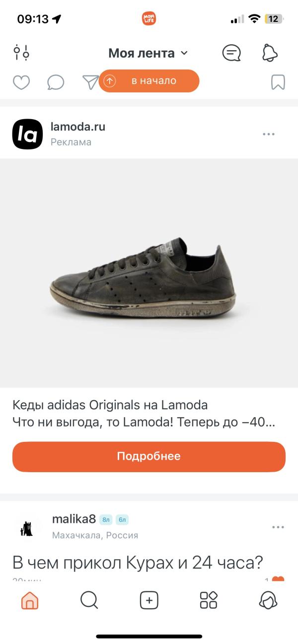The image size is (298, 644).
Task: Open the services grid tab icon
Action: click(x=209, y=600)
